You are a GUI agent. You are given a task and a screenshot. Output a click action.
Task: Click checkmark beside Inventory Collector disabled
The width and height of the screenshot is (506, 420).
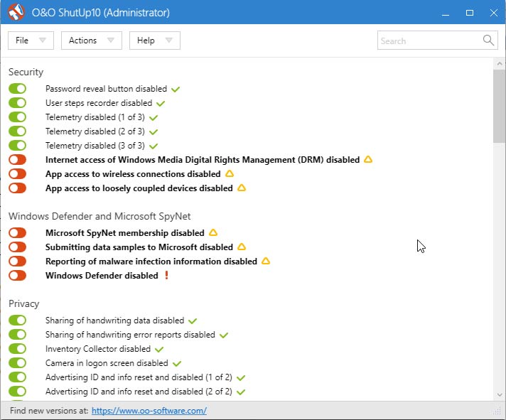click(159, 350)
